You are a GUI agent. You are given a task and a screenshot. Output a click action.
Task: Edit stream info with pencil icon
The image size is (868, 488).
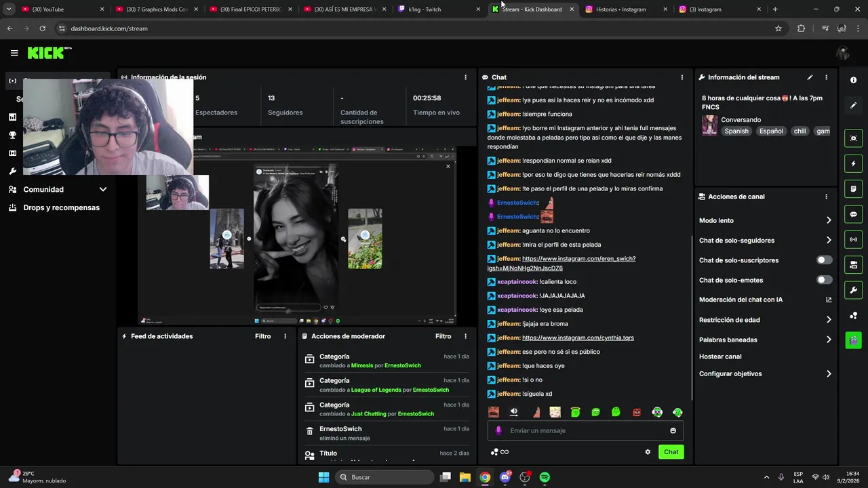click(810, 77)
